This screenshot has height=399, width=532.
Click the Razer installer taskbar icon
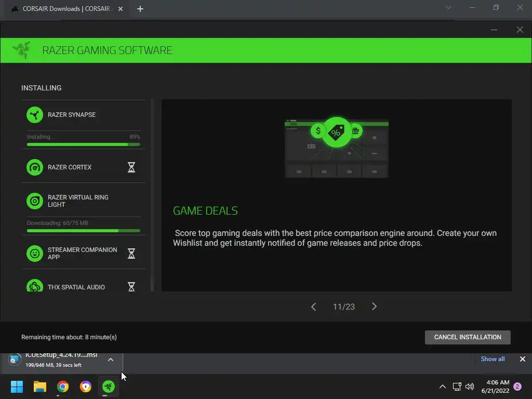109,387
